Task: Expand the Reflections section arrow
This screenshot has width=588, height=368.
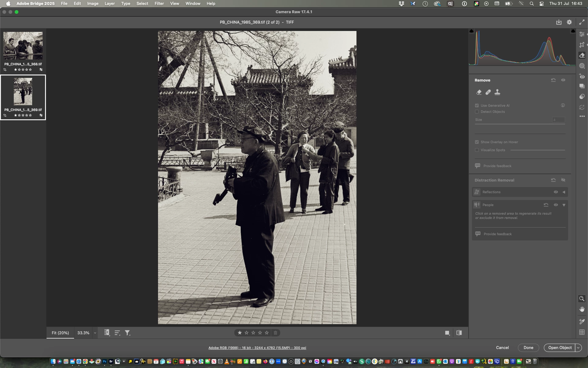Action: click(x=564, y=192)
